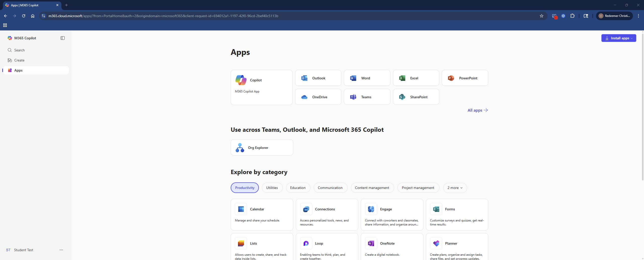This screenshot has width=644, height=260.
Task: Click the Planner description text
Action: [456, 256]
